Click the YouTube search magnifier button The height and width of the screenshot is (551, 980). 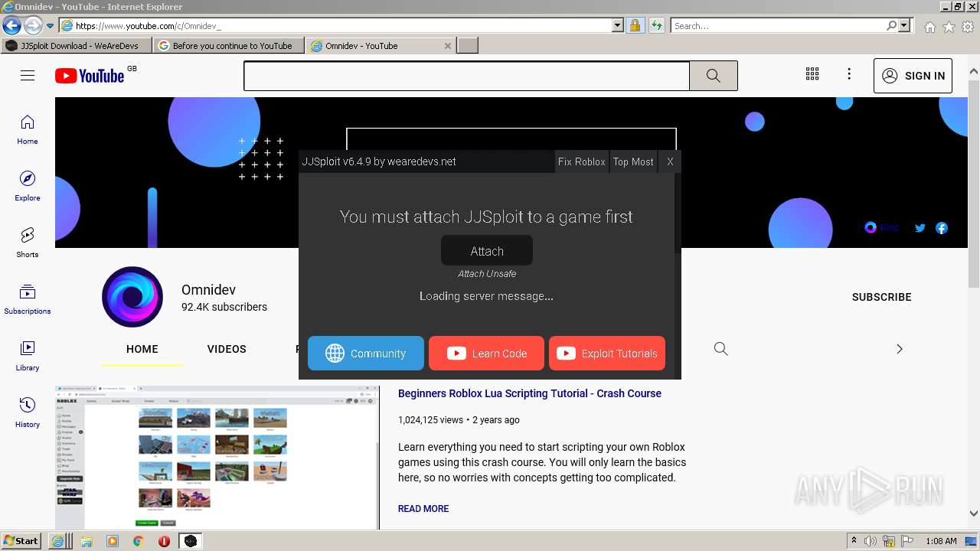pos(714,76)
